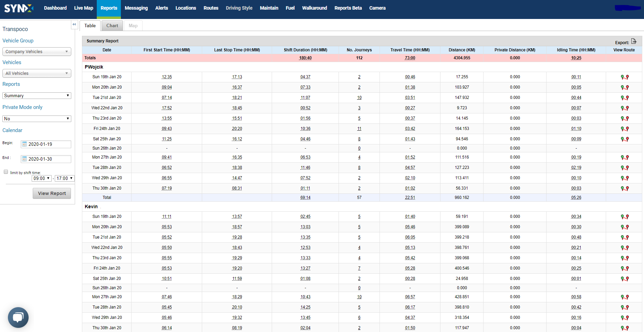Click the View Report button
This screenshot has height=332, width=644.
click(x=52, y=193)
